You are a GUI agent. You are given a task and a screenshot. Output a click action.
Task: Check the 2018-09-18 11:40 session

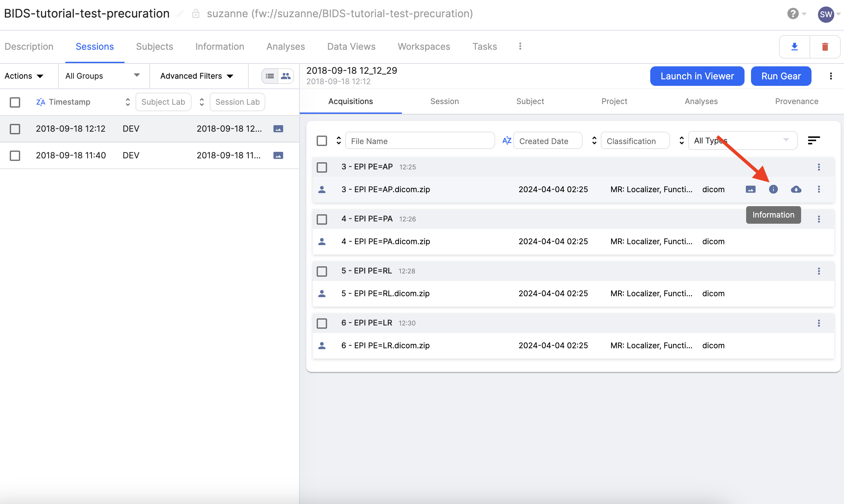(x=15, y=156)
